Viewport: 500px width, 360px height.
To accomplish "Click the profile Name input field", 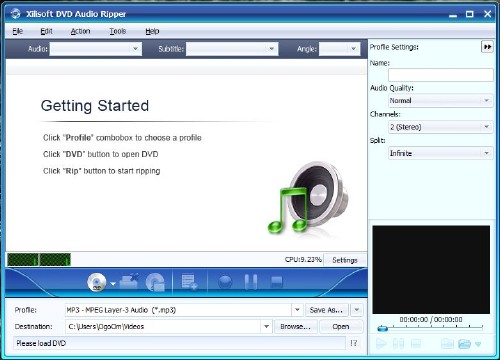I will (x=441, y=75).
